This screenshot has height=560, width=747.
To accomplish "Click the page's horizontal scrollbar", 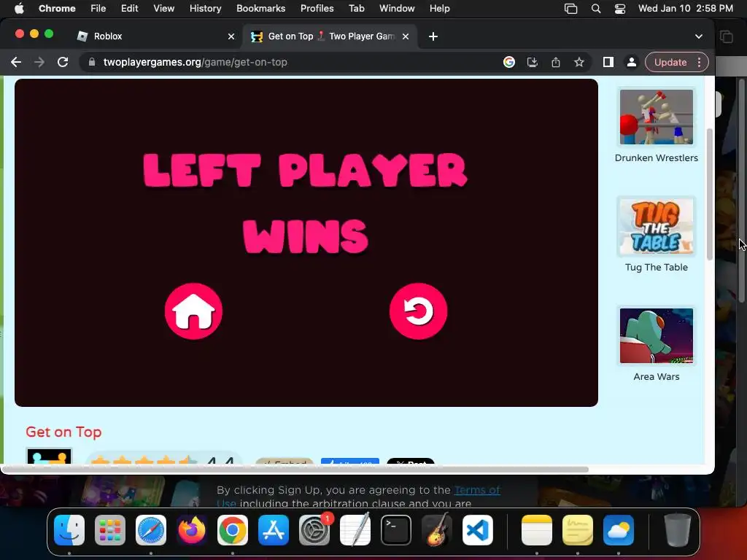I will [295, 470].
